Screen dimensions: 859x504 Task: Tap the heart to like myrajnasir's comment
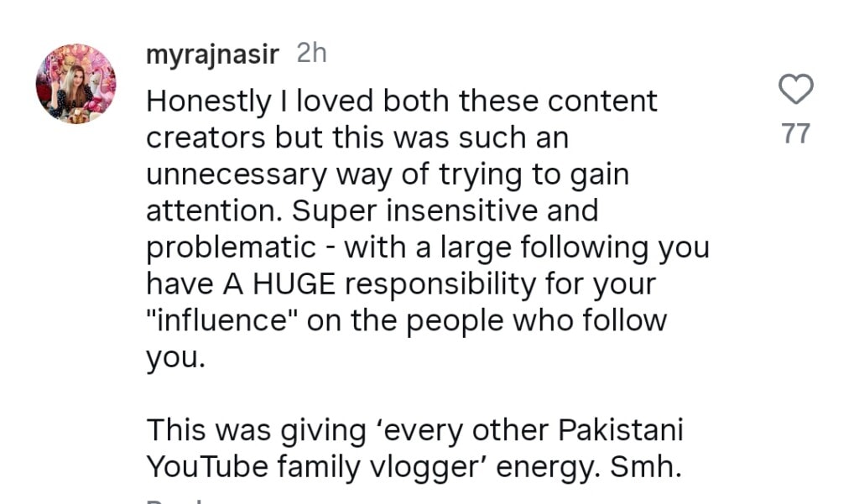pos(795,89)
